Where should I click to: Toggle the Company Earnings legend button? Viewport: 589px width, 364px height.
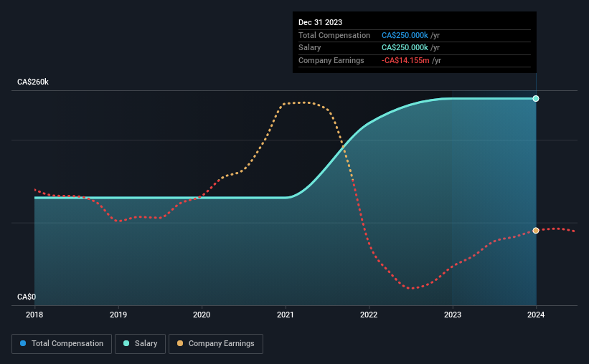coord(216,344)
